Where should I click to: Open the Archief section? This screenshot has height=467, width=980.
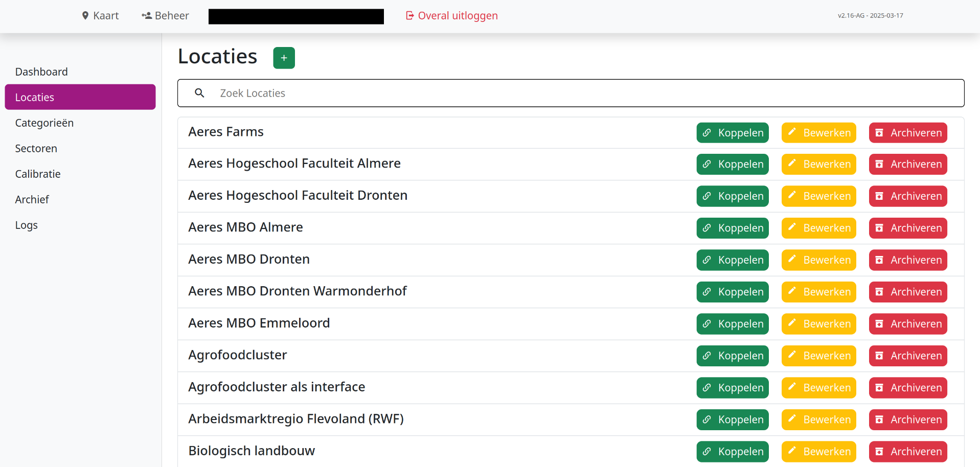point(32,199)
